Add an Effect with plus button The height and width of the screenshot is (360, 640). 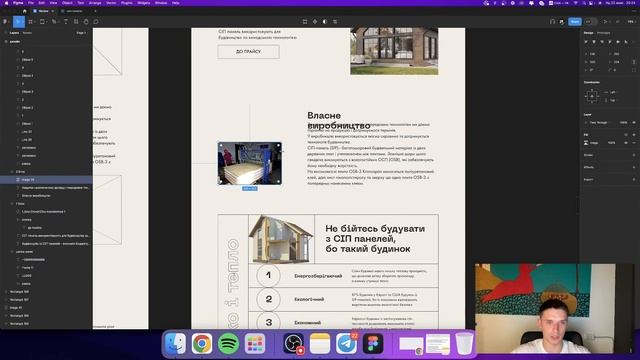pos(634,167)
